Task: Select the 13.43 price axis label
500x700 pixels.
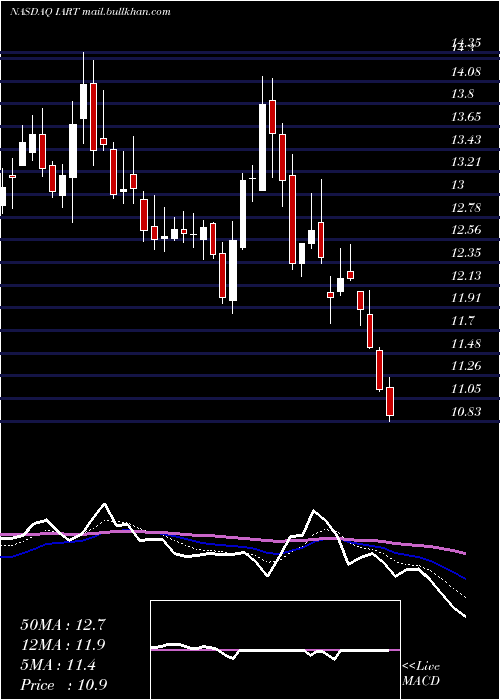Action: tap(466, 140)
